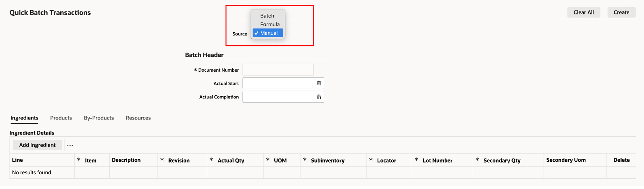The image size is (644, 189).
Task: Select Batch from the Source dropdown
Action: pyautogui.click(x=267, y=16)
